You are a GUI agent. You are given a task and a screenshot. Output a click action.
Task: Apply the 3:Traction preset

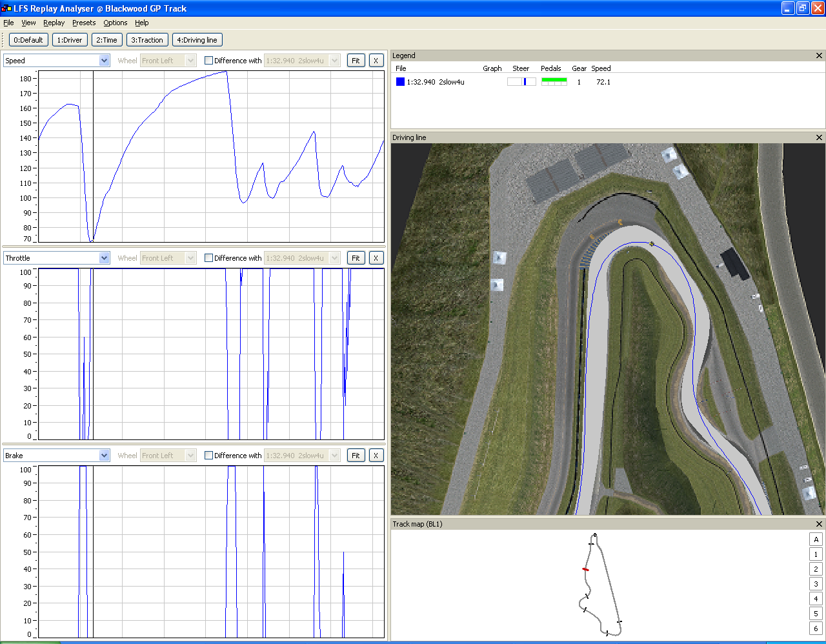pos(147,40)
